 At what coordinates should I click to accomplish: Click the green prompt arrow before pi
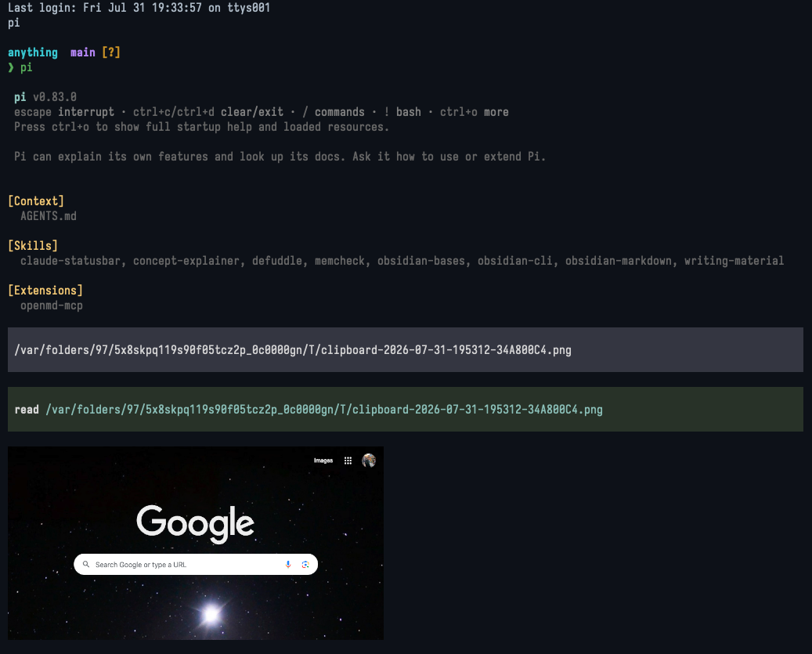coord(11,67)
